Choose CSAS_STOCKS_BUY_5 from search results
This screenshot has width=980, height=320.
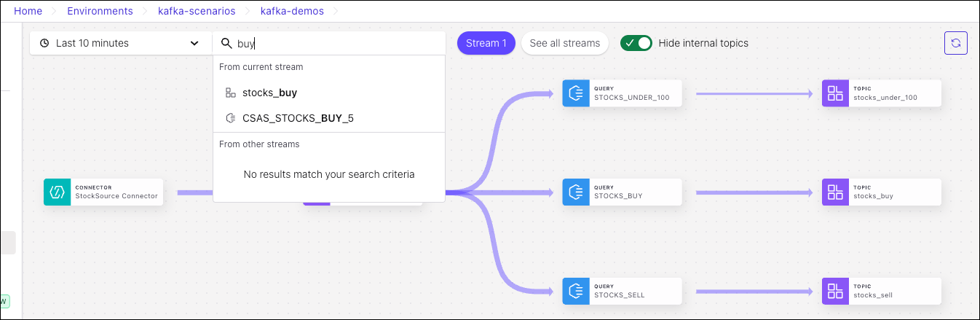coord(298,118)
